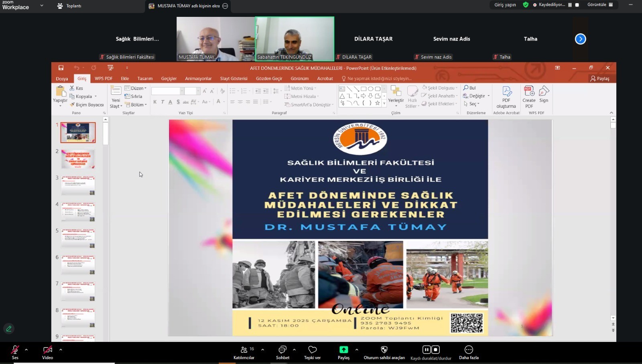The width and height of the screenshot is (642, 364).
Task: Open the Sohbet chat panel
Action: coord(282,350)
